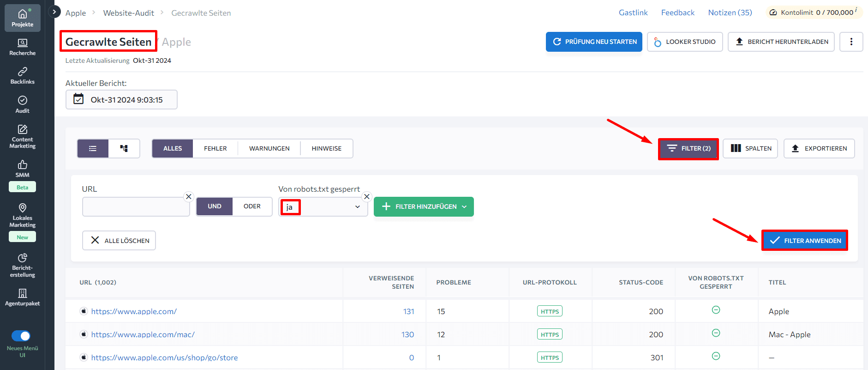This screenshot has height=370, width=868.
Task: Click robots.txt status icon for Mac row
Action: [x=716, y=333]
